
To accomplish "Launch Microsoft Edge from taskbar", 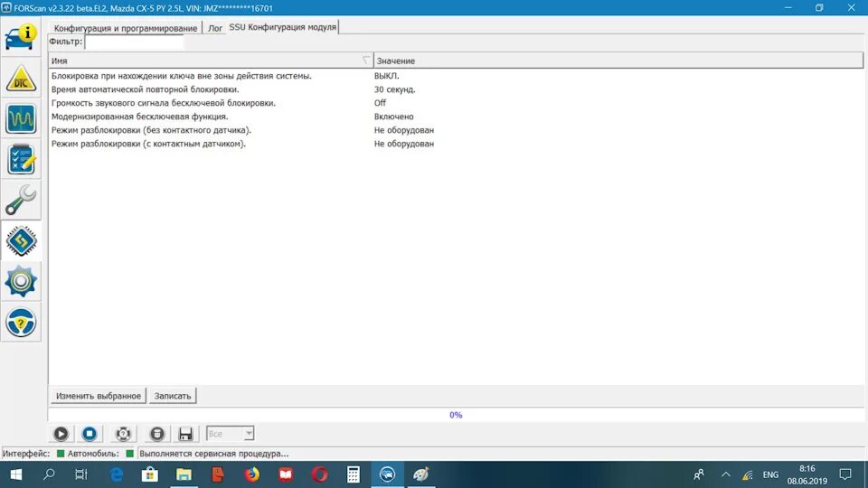I will coord(117,474).
